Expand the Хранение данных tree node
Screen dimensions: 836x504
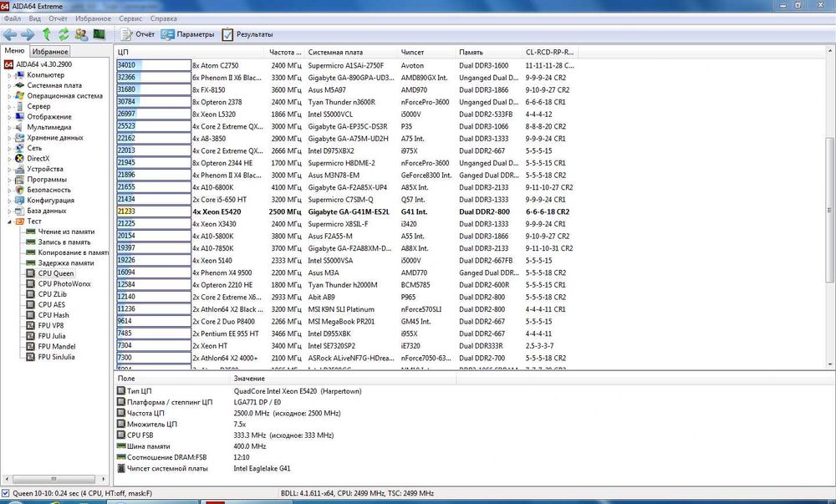pyautogui.click(x=9, y=138)
